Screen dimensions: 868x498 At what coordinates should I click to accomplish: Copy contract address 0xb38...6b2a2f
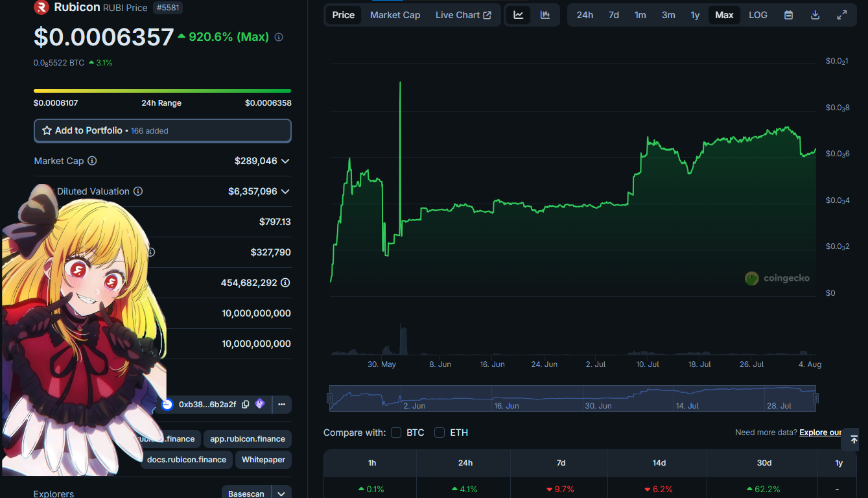click(245, 404)
